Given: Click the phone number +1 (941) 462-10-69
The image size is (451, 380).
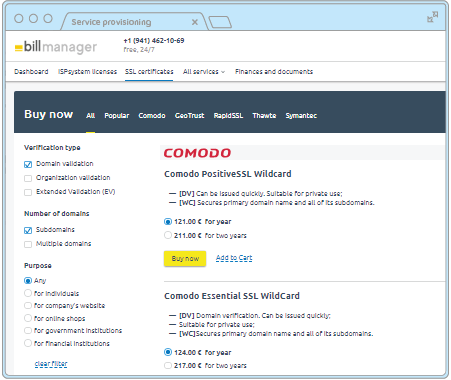Looking at the screenshot, I should [x=154, y=41].
